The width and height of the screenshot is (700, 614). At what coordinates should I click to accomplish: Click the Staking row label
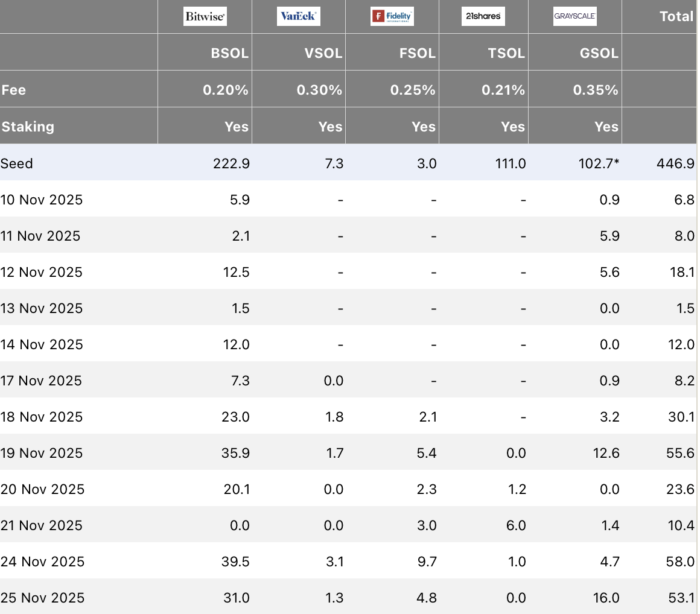point(28,127)
